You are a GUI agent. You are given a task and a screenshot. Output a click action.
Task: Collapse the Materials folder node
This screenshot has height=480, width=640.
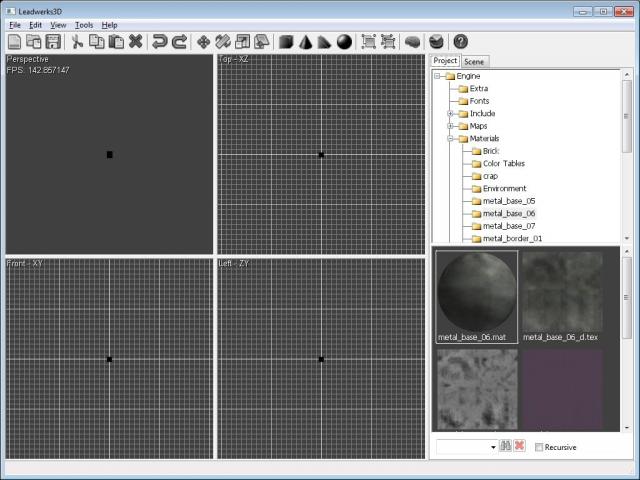(x=451, y=138)
